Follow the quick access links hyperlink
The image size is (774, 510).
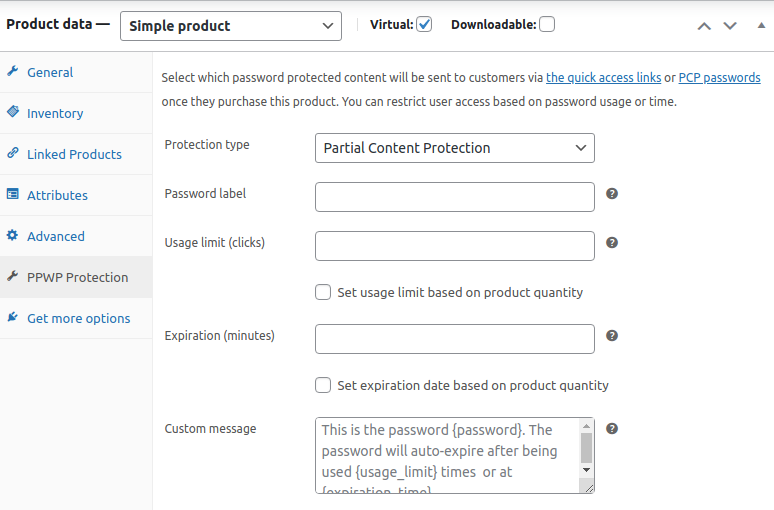pyautogui.click(x=603, y=77)
